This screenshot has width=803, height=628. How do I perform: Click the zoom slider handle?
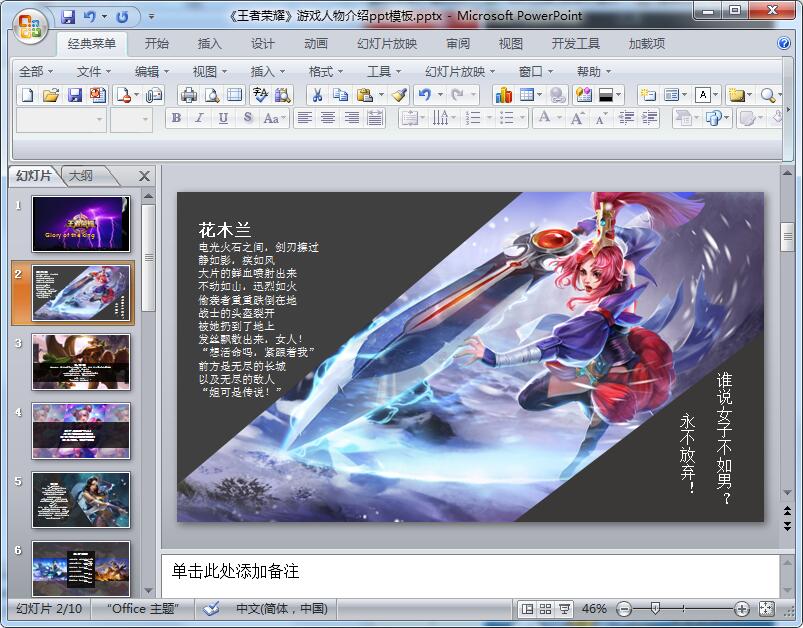[655, 609]
